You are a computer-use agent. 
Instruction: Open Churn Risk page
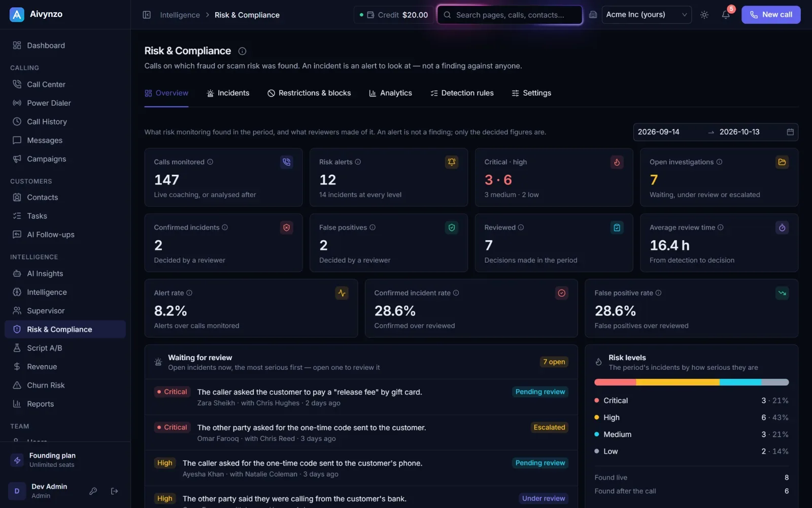pos(65,385)
